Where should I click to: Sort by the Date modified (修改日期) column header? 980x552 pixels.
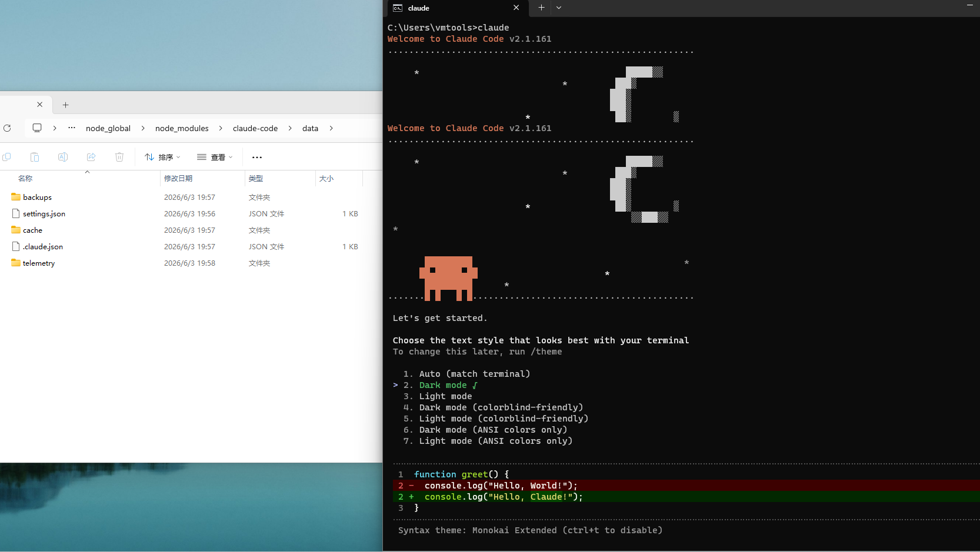pyautogui.click(x=178, y=178)
